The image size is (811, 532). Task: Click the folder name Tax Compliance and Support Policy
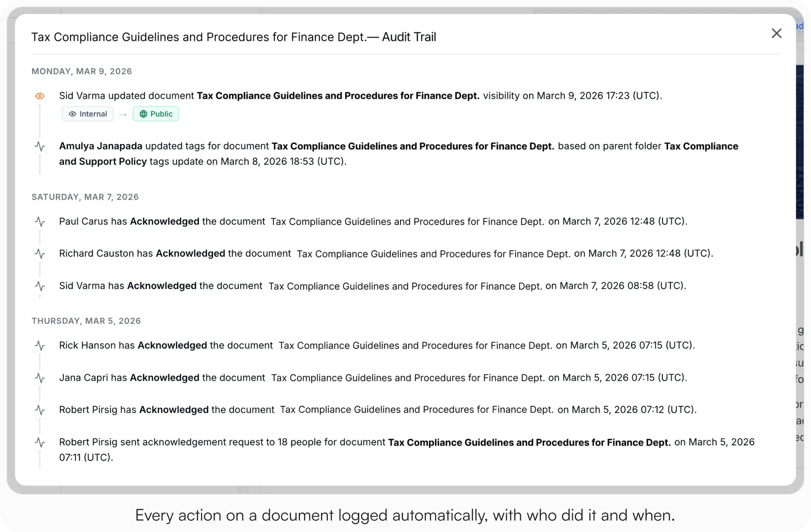399,154
